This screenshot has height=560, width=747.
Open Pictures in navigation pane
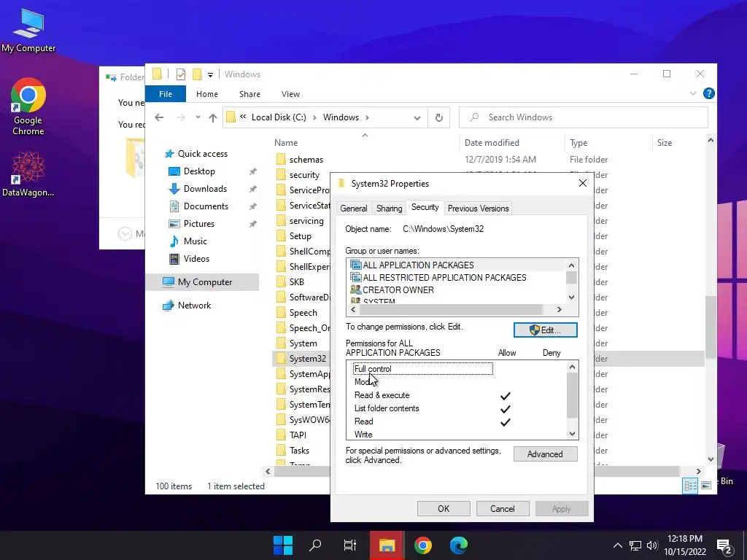(x=199, y=224)
